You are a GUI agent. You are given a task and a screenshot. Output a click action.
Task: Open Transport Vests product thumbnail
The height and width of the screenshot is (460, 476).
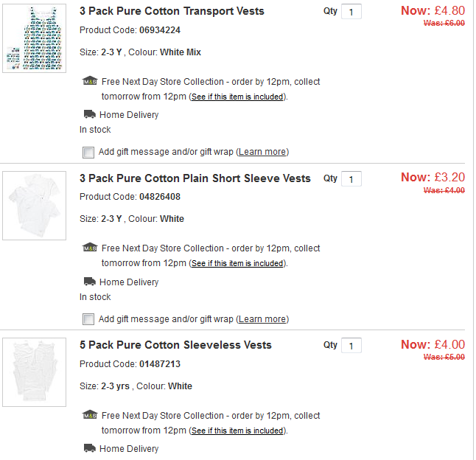coord(34,38)
